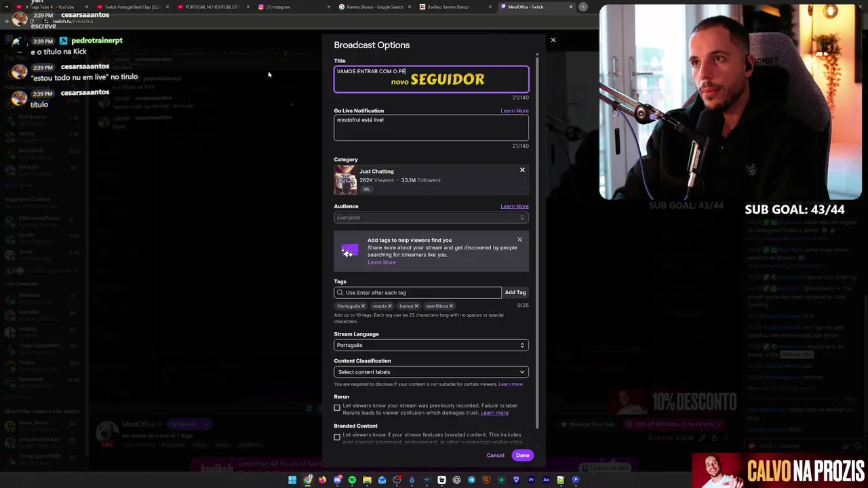This screenshot has height=488, width=868.
Task: Open Learn more link for Rerun
Action: pos(494,413)
